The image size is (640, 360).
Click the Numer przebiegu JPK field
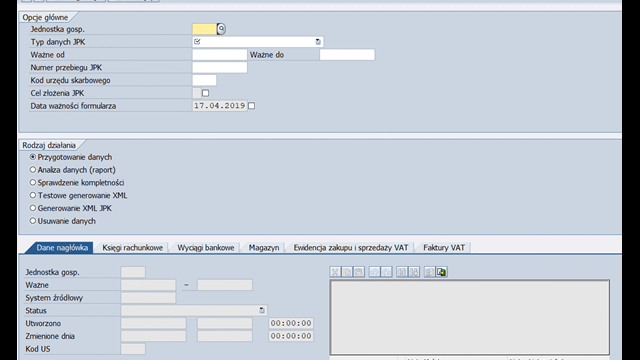coord(220,67)
